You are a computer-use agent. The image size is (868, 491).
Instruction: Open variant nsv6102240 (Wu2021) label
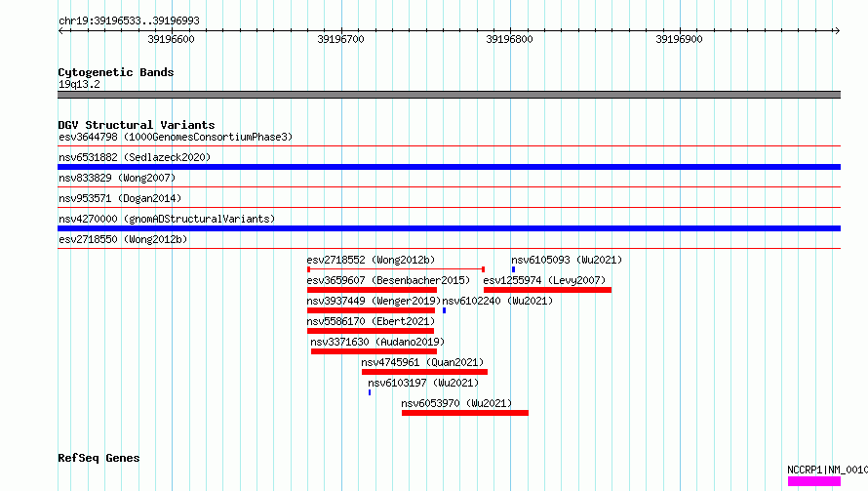(x=497, y=301)
